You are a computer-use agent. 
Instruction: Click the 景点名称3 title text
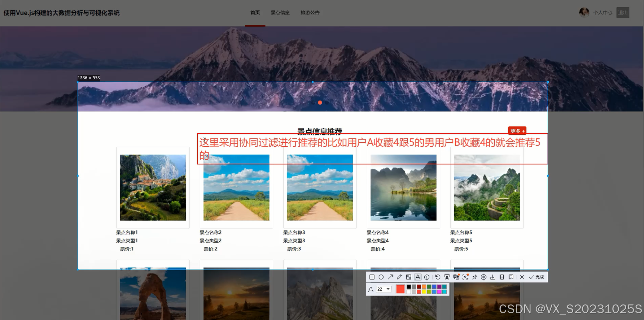point(294,233)
